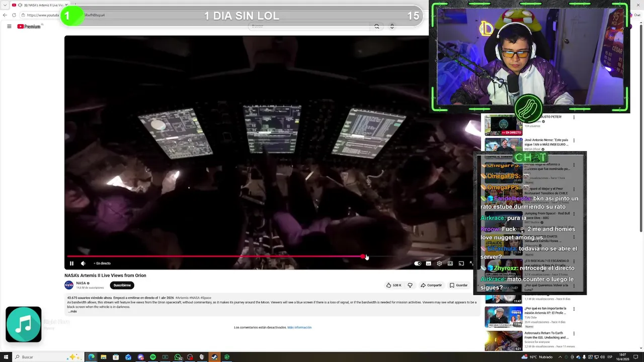Open the EN DIRECTO recommended thumbnail
The width and height of the screenshot is (644, 362).
(503, 125)
